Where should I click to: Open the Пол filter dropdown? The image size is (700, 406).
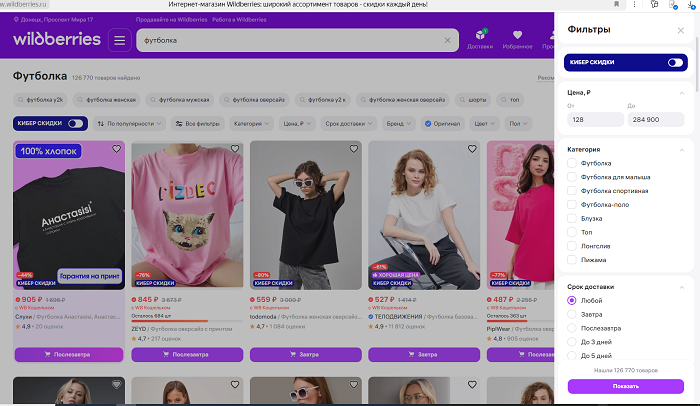[x=518, y=124]
